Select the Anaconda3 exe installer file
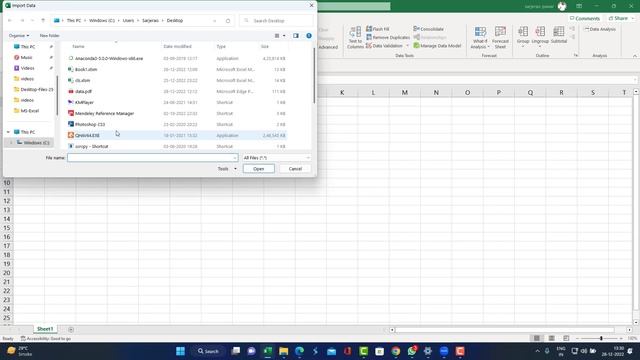 [x=109, y=58]
